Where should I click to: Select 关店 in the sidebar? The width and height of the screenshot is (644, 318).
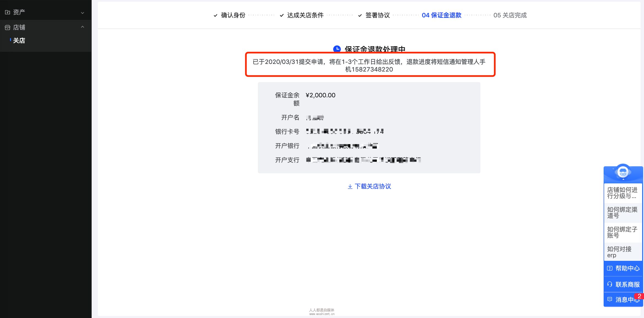tap(19, 40)
